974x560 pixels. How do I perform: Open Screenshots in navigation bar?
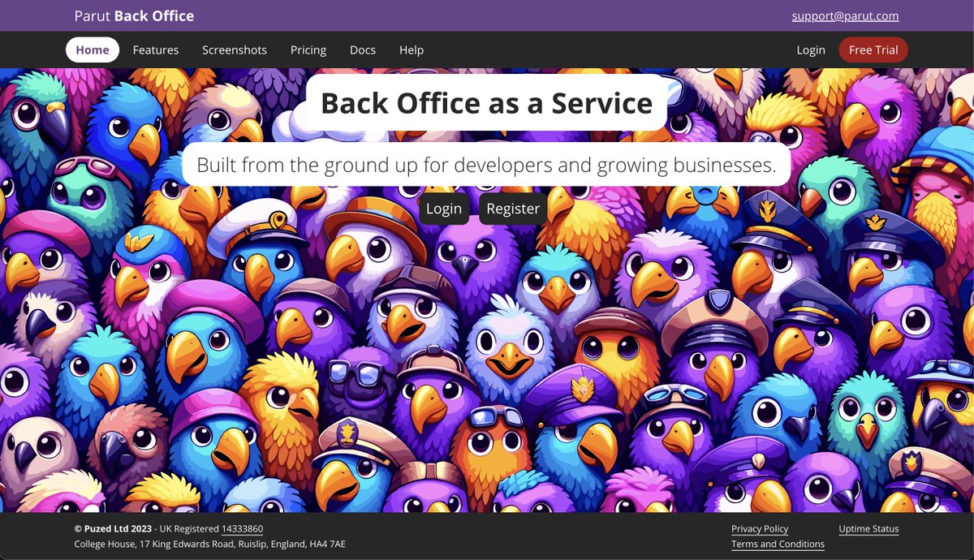(x=235, y=50)
